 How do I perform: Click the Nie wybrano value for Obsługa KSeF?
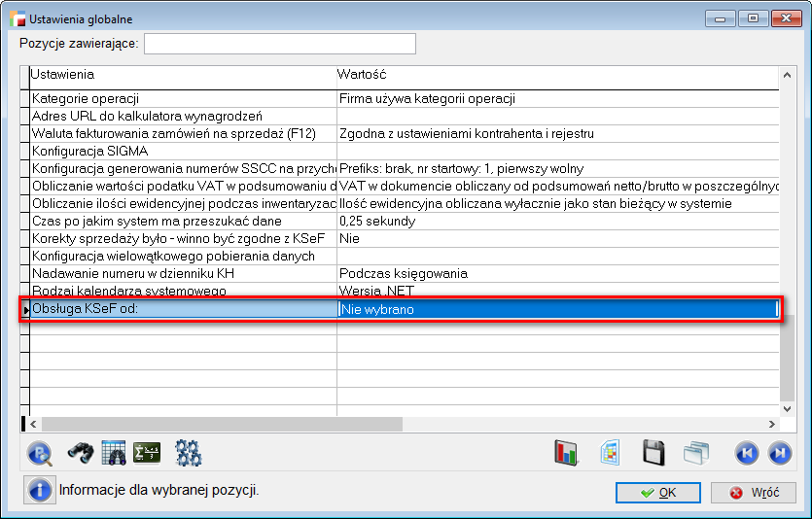(x=556, y=310)
